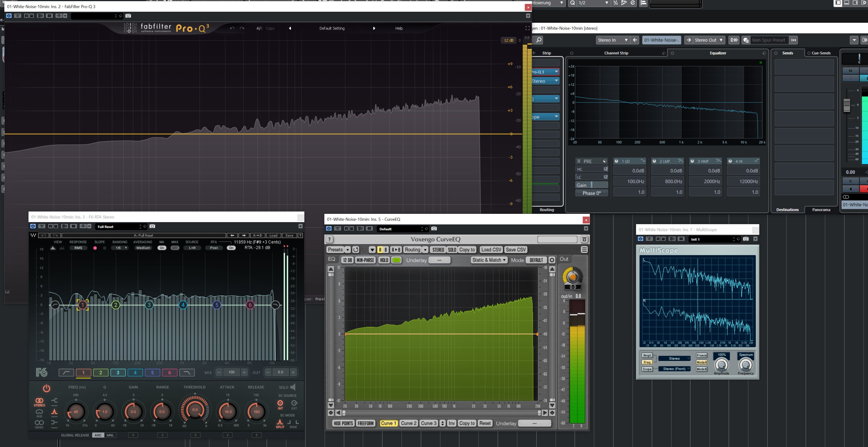Switch to Panorama tab
This screenshot has width=868, height=447.
tap(821, 210)
